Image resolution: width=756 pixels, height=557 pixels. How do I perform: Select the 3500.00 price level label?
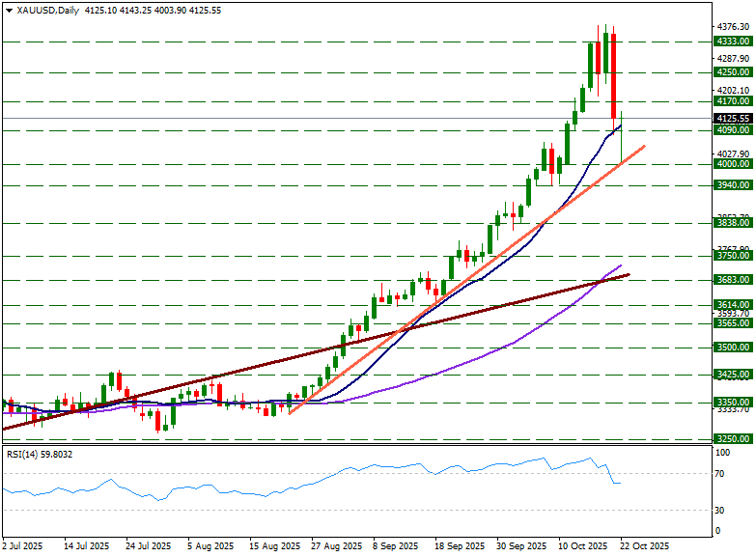click(733, 347)
